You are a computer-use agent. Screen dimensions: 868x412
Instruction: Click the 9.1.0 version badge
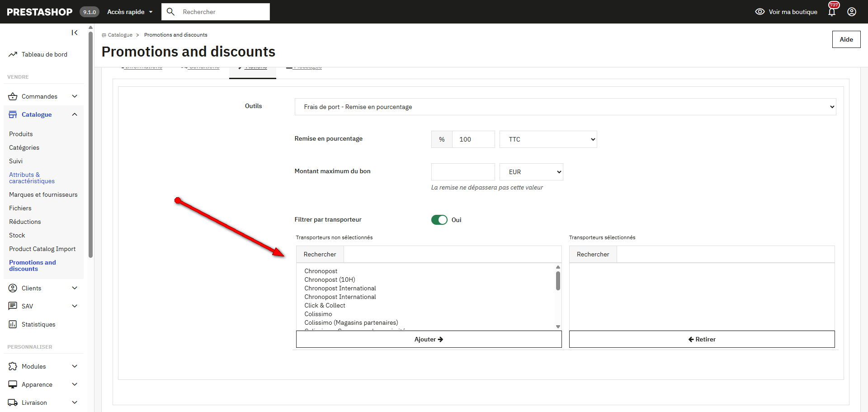(90, 12)
